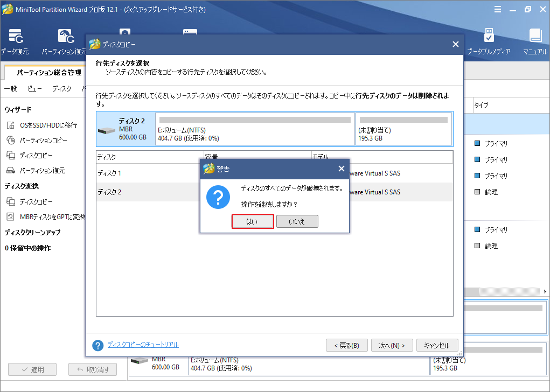Go back using 戻る(B)
Image resolution: width=550 pixels, height=392 pixels.
(x=346, y=345)
